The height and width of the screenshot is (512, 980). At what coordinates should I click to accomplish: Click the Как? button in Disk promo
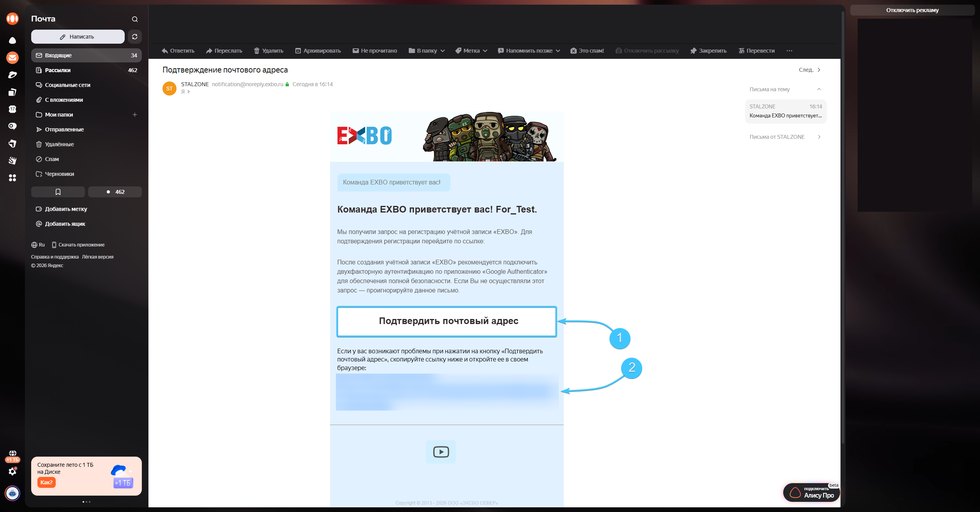(x=46, y=482)
